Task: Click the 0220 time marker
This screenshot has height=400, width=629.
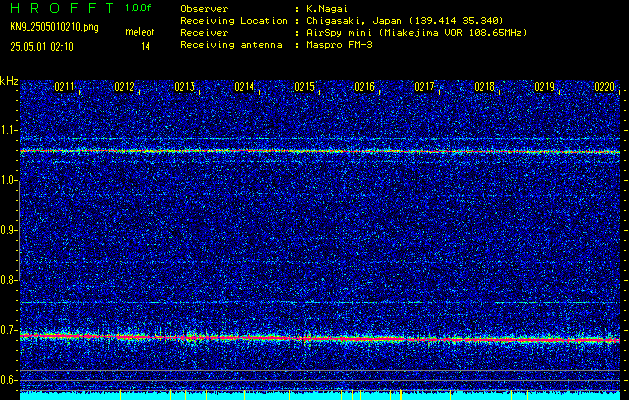Action: point(605,87)
